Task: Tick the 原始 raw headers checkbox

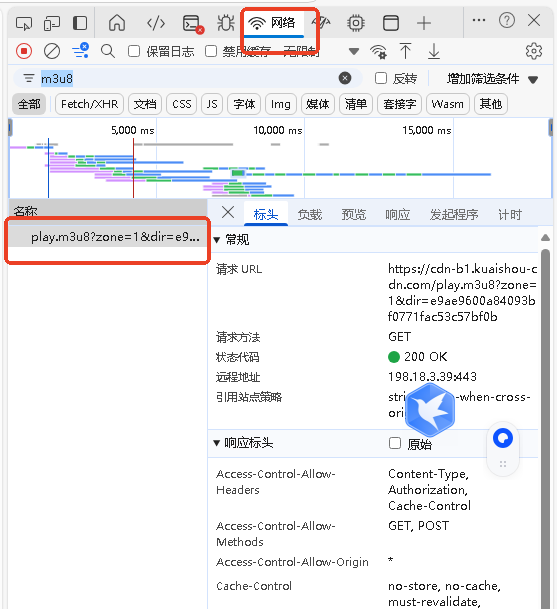Action: [x=395, y=443]
